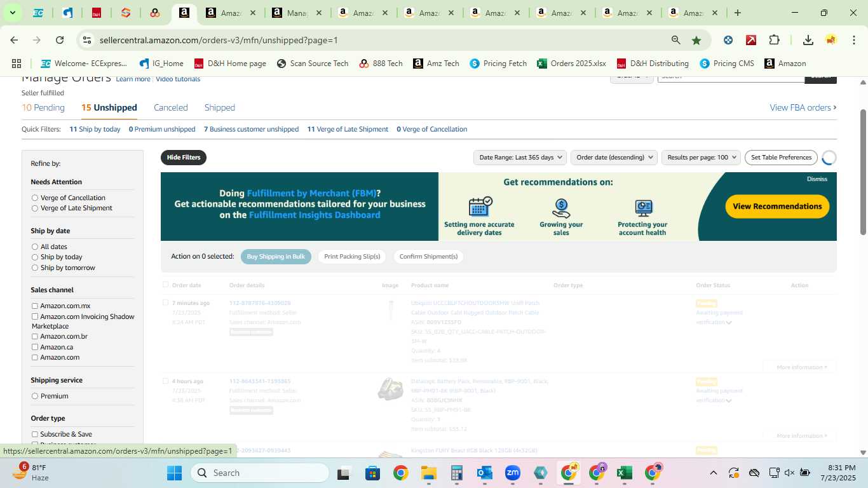Click the Buy Shipping in Bulk button

(x=276, y=257)
